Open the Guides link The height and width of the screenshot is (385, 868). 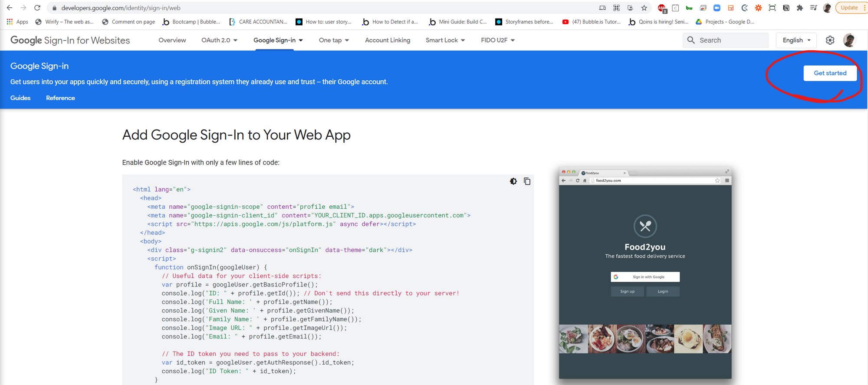point(20,98)
